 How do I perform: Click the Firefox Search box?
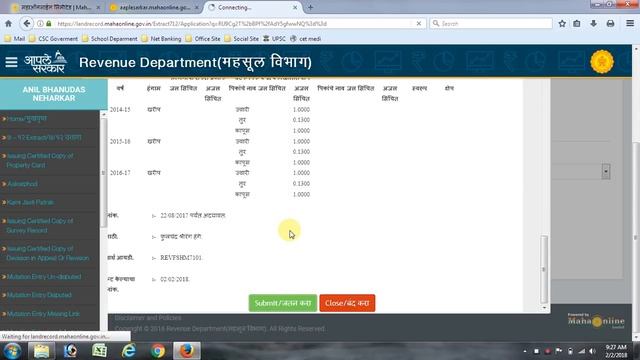pos(491,24)
